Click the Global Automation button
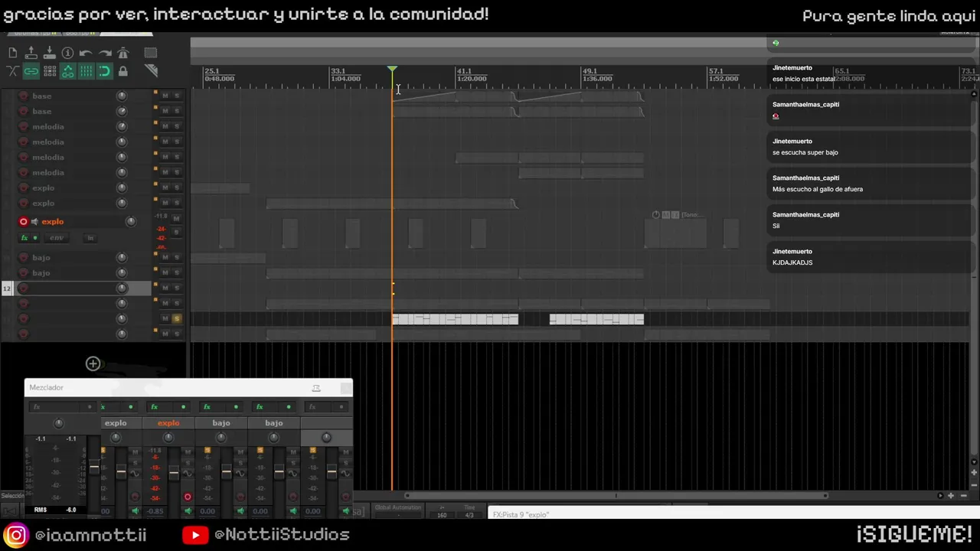This screenshot has width=980, height=551. (x=398, y=510)
